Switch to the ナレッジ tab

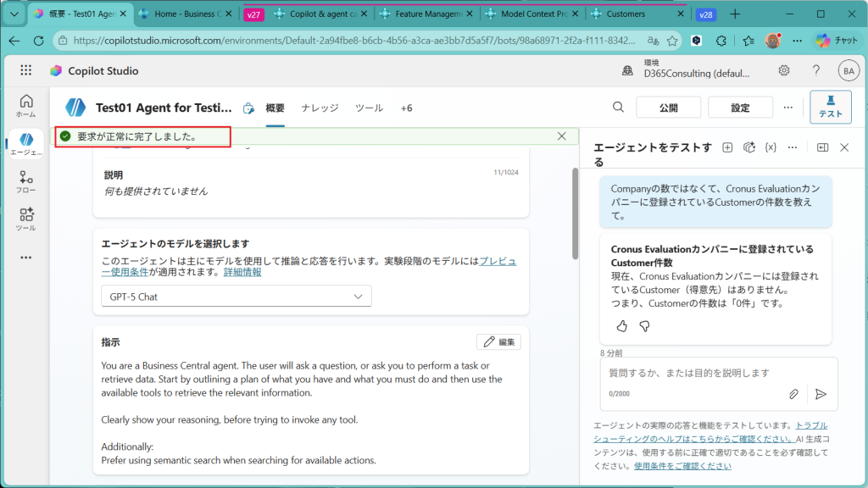320,108
